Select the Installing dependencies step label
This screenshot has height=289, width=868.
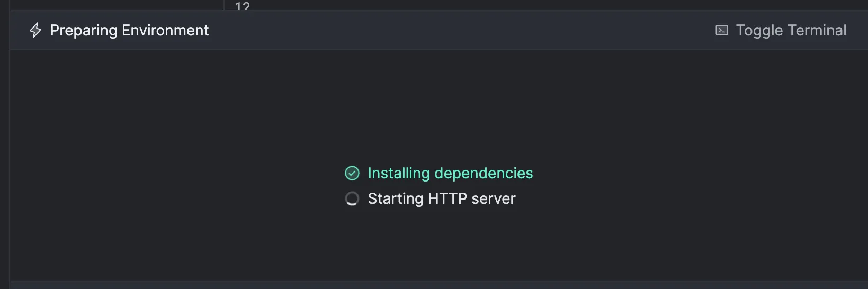pyautogui.click(x=450, y=173)
